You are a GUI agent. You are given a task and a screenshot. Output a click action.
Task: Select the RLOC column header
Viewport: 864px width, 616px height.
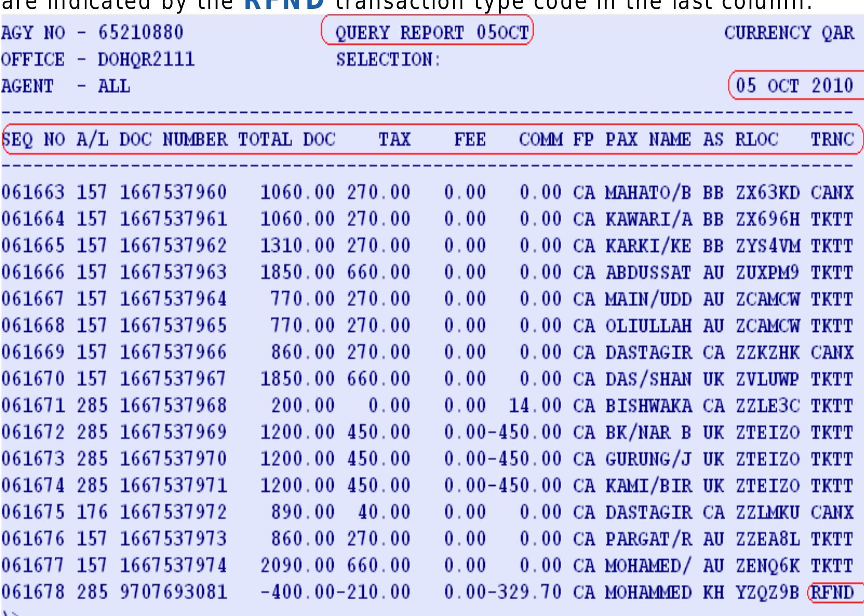pos(757,140)
